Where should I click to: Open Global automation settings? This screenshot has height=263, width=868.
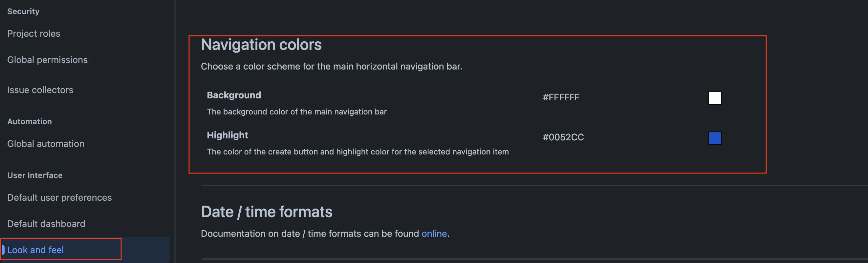point(46,143)
